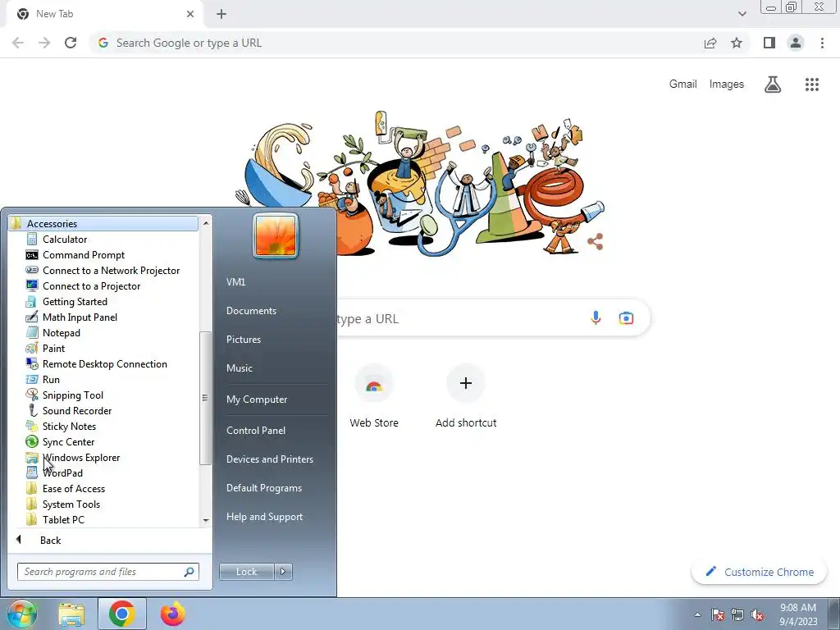
Task: Click Search programs and files box
Action: coord(107,572)
